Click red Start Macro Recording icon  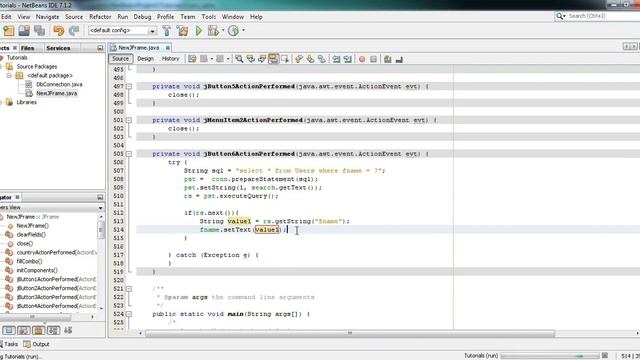362,59
